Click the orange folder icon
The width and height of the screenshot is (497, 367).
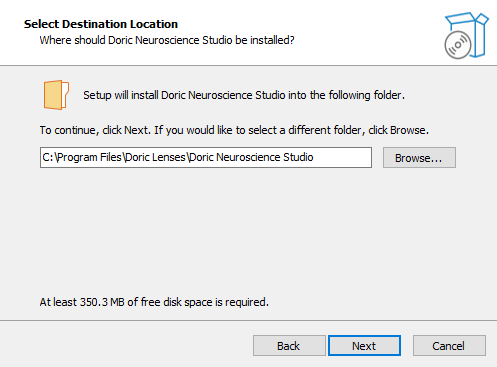click(x=56, y=95)
